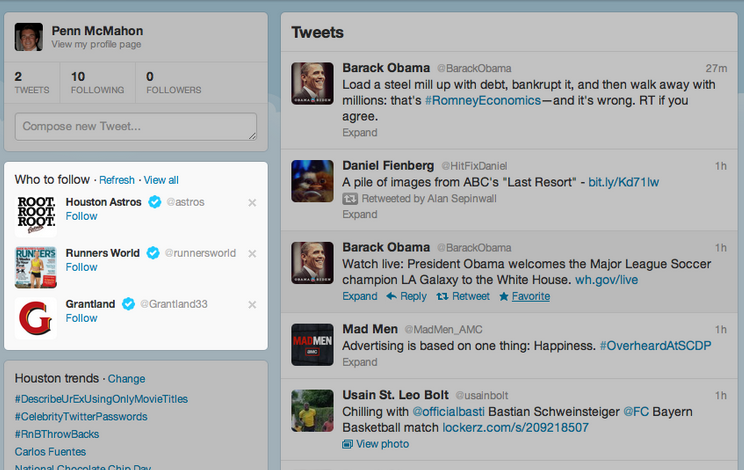Open Penn McMahon profile avatar
This screenshot has width=744, height=470.
[28, 37]
